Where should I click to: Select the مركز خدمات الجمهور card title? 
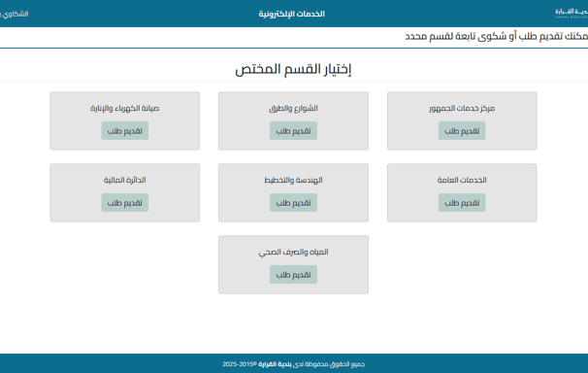[x=462, y=108]
